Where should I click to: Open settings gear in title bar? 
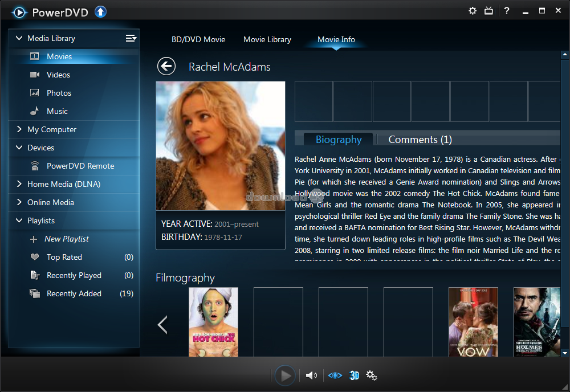tap(472, 11)
